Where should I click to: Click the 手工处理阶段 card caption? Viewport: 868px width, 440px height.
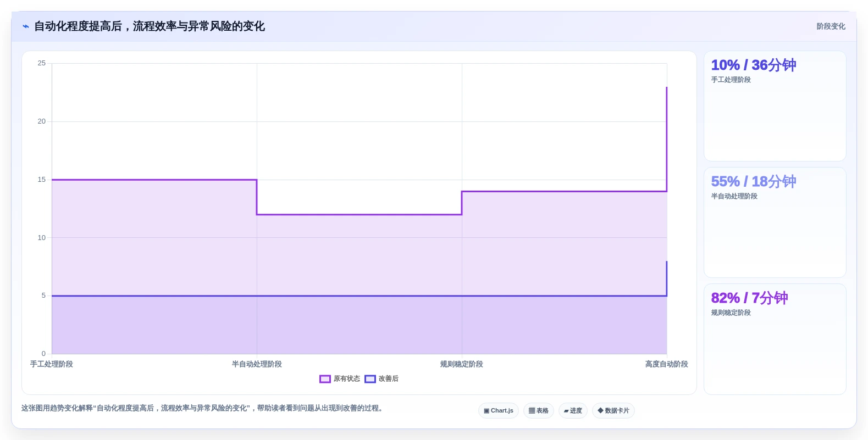click(x=731, y=80)
